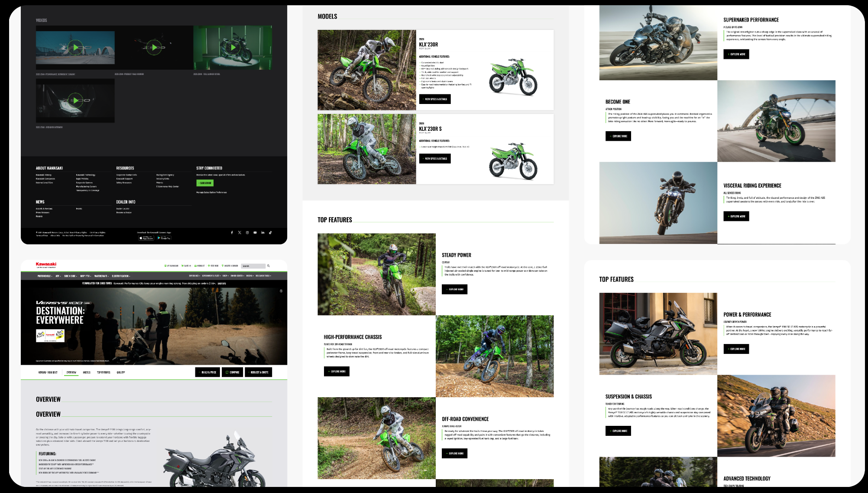Open the X (Twitter) social icon in the footer
The width and height of the screenshot is (868, 493).
(240, 233)
